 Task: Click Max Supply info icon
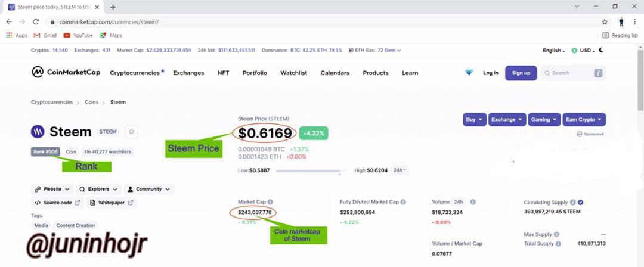[556, 234]
